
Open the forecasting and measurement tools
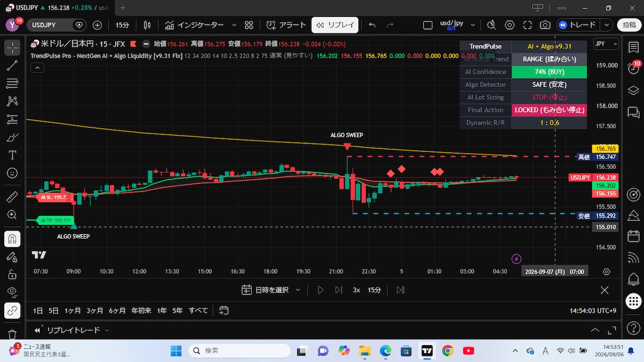[12, 119]
